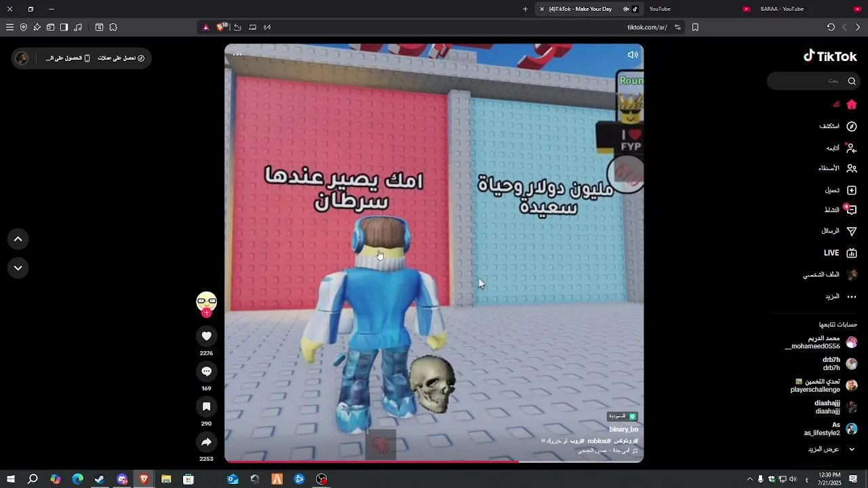This screenshot has height=488, width=868.
Task: Open the Brave hamburger menu
Action: pyautogui.click(x=9, y=27)
